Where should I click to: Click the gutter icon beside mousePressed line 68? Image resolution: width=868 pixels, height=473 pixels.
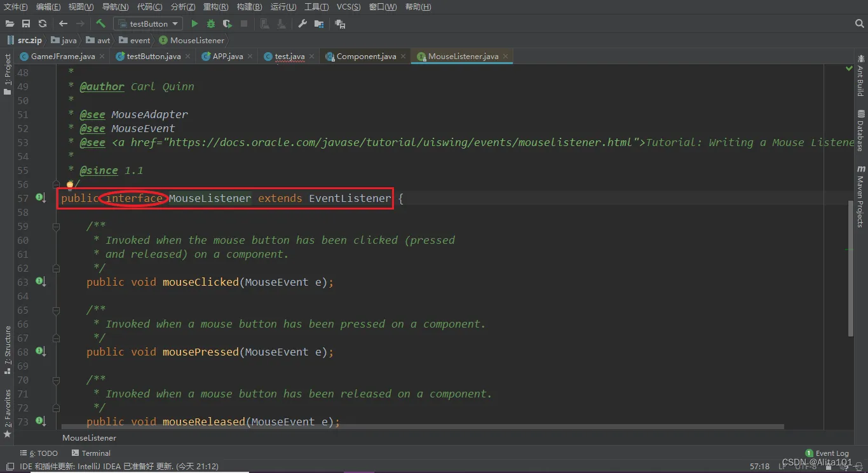click(x=41, y=351)
